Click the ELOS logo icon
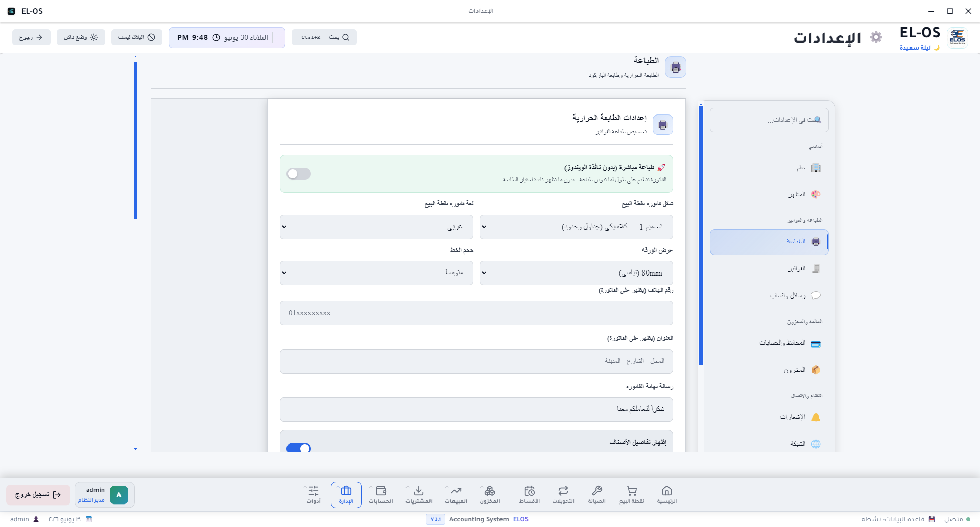The height and width of the screenshot is (527, 980). (x=958, y=38)
